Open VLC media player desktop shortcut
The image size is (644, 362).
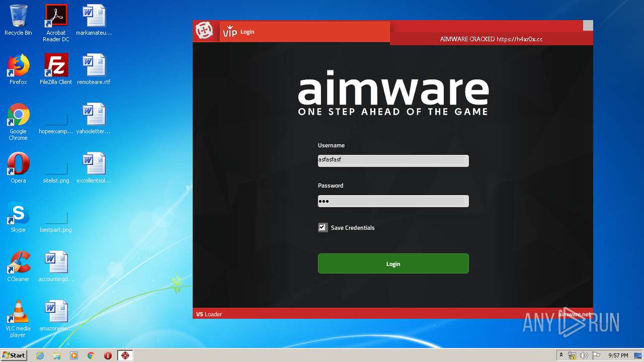pyautogui.click(x=18, y=319)
